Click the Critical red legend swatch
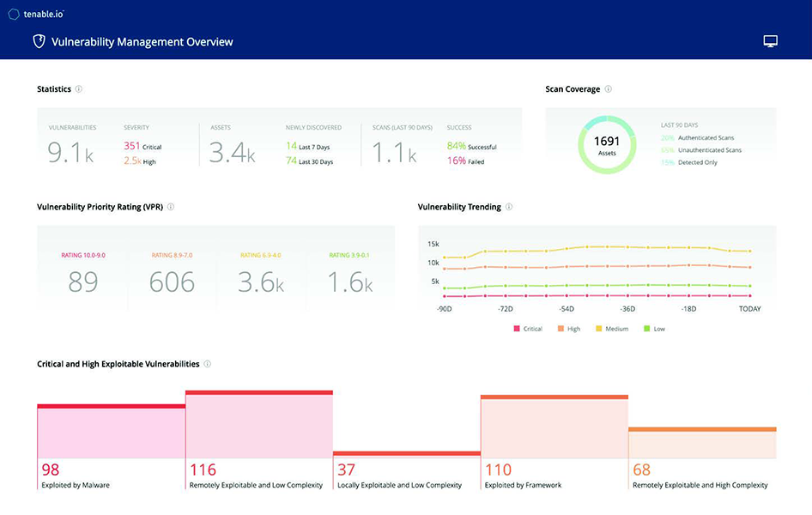Screen dimensions: 812x515 [x=517, y=329]
